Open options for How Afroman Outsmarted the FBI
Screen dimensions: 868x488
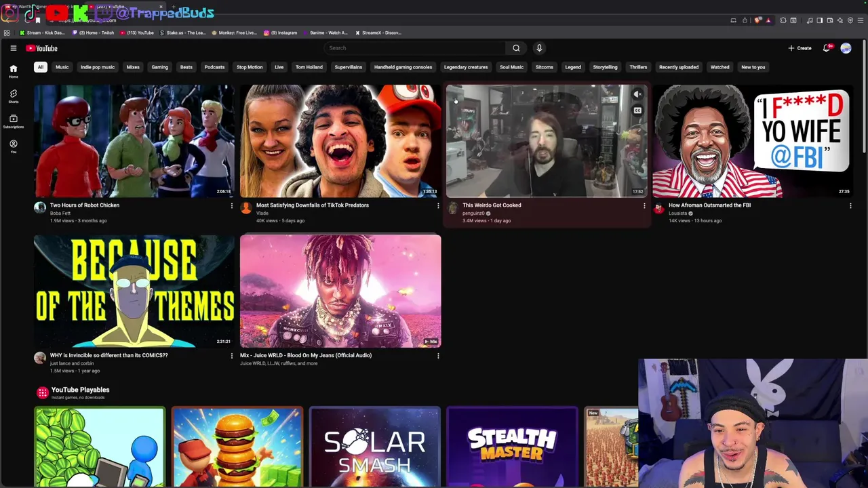point(850,205)
